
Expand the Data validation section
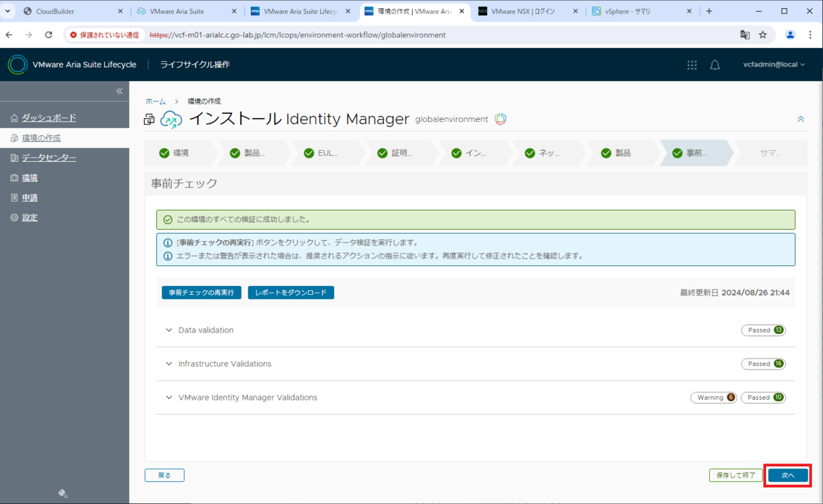point(169,330)
